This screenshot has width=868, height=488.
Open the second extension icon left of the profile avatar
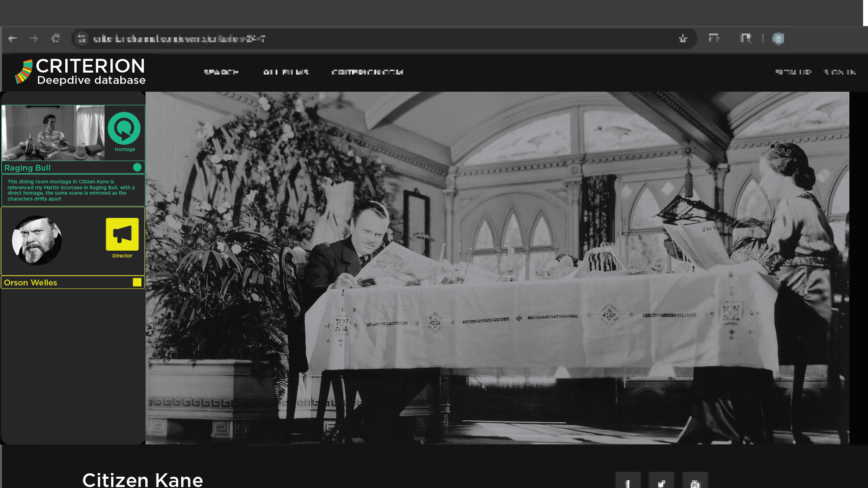pyautogui.click(x=746, y=38)
